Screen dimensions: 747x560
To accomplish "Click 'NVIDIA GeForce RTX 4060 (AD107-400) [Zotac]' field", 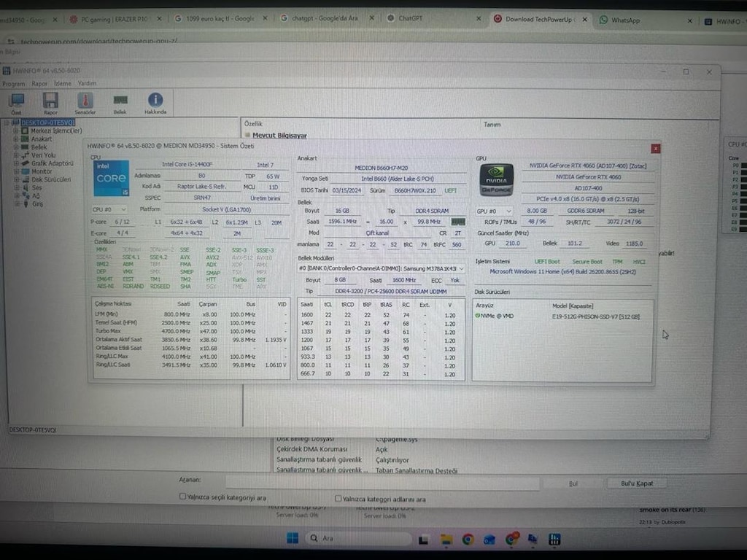I will 588,166.
